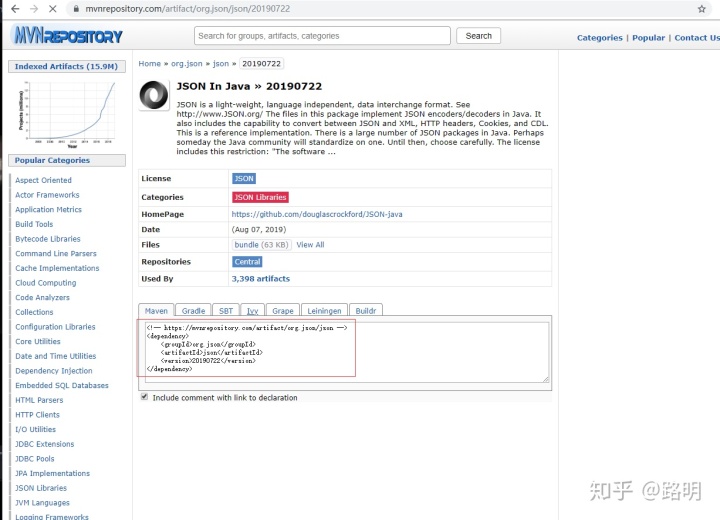Open JDBC Pools category
Viewport: 720px width, 520px height.
coord(34,459)
